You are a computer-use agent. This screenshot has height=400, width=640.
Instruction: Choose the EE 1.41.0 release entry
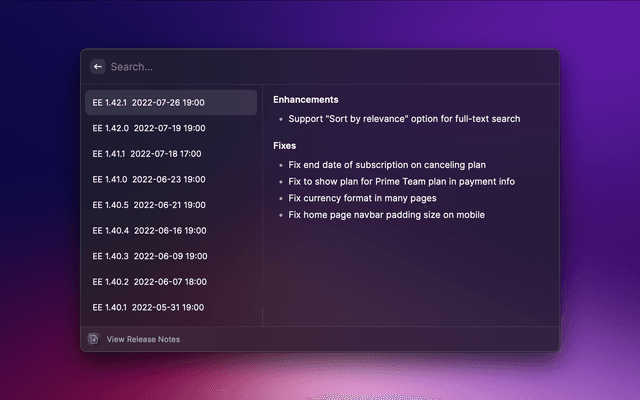[171, 180]
